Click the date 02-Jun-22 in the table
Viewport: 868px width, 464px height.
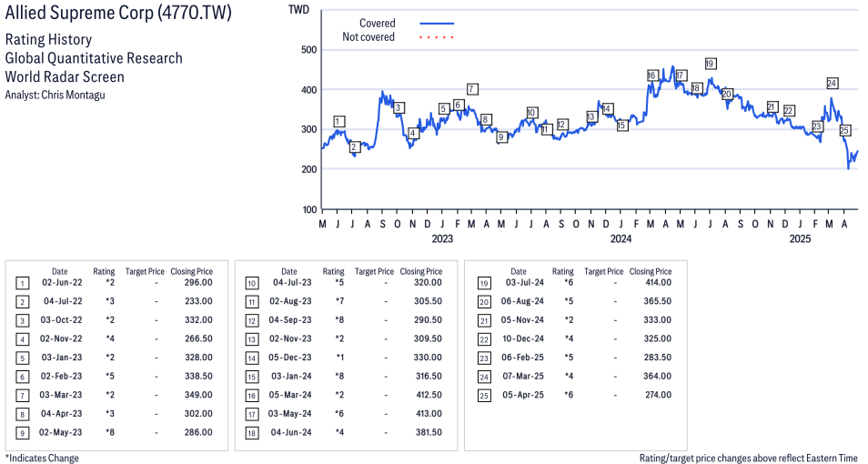coord(62,282)
